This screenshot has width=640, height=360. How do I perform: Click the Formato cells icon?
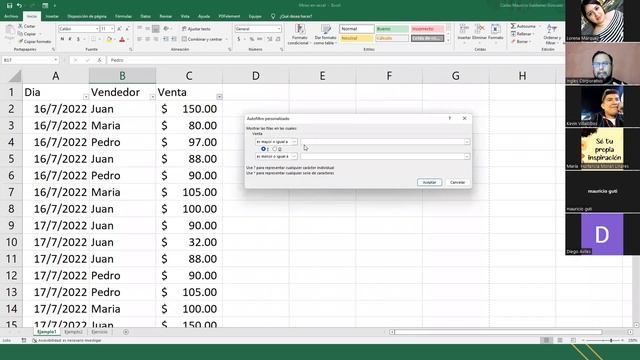pos(496,29)
